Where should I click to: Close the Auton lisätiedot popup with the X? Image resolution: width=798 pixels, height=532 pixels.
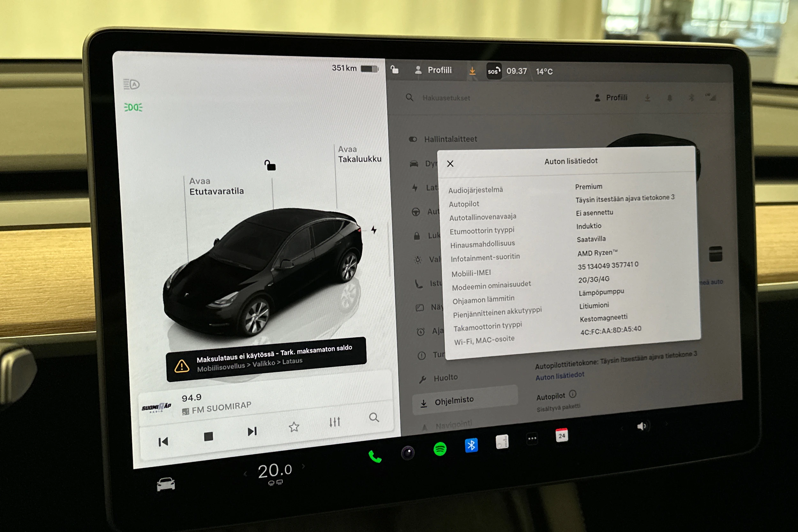[450, 163]
